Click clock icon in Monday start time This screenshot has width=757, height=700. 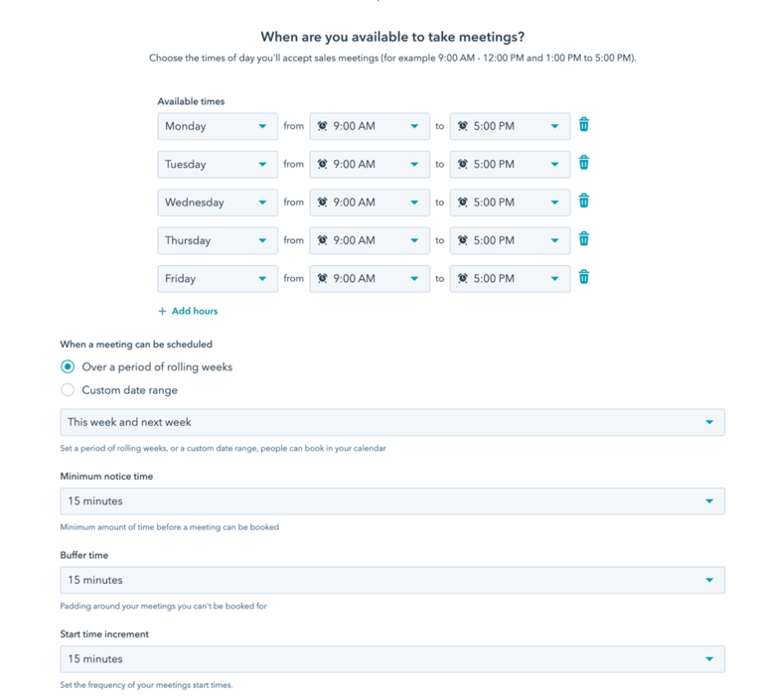(x=322, y=126)
